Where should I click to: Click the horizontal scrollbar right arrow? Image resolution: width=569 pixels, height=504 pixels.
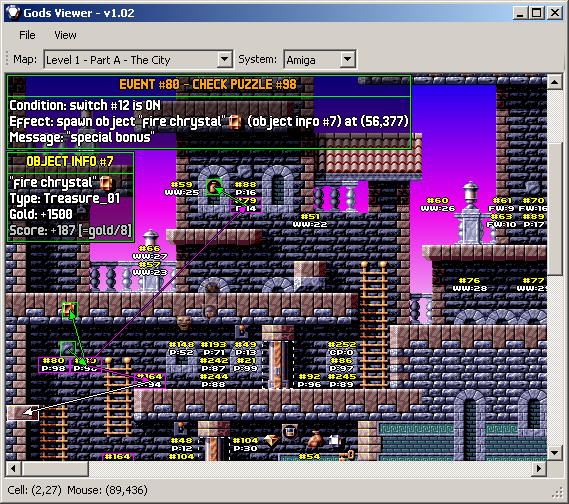[x=539, y=468]
